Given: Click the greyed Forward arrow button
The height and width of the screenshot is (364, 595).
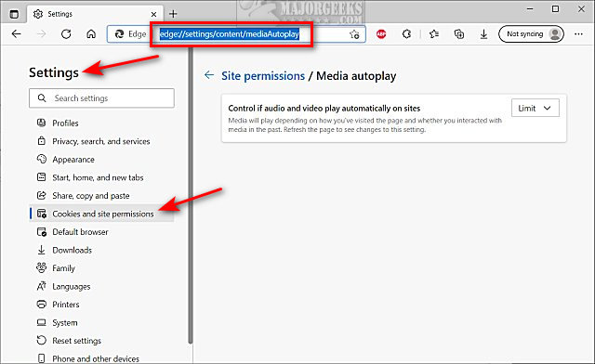Looking at the screenshot, I should click(x=41, y=34).
